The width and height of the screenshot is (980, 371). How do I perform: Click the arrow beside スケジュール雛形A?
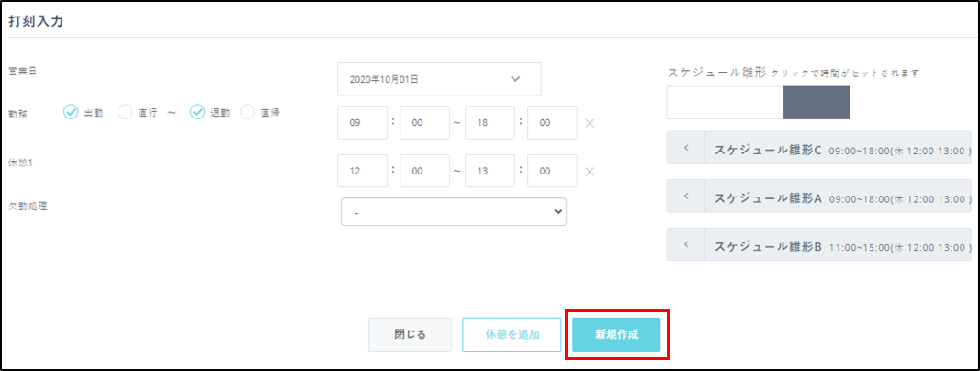click(x=685, y=197)
